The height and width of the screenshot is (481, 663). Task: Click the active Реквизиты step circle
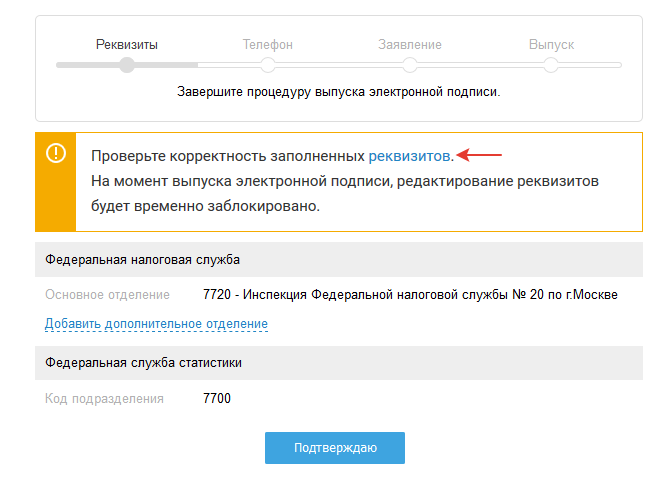pyautogui.click(x=127, y=65)
